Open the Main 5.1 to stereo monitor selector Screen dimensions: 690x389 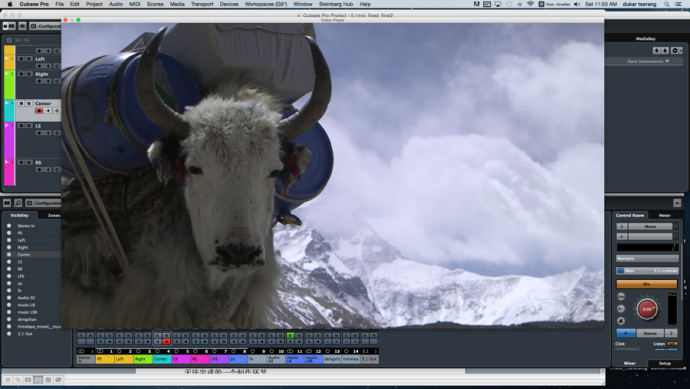click(647, 271)
